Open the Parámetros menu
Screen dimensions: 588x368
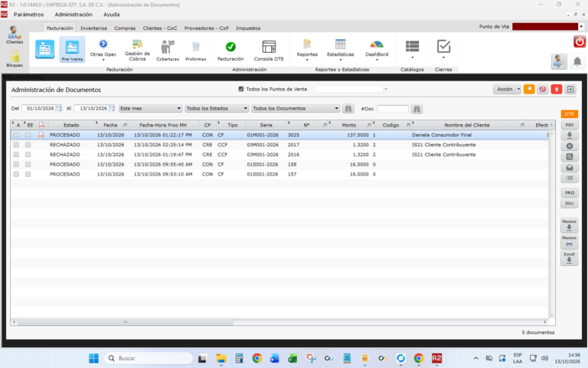(x=28, y=15)
